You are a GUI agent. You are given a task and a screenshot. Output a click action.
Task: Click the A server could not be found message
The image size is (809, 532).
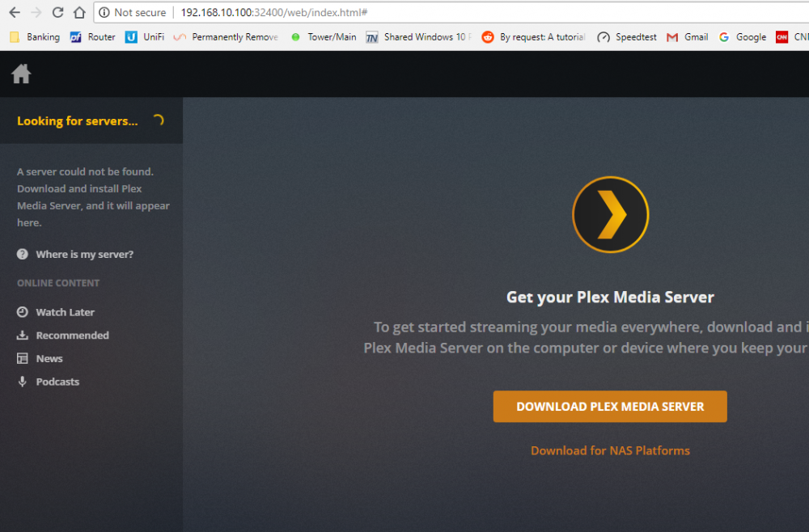[93, 197]
